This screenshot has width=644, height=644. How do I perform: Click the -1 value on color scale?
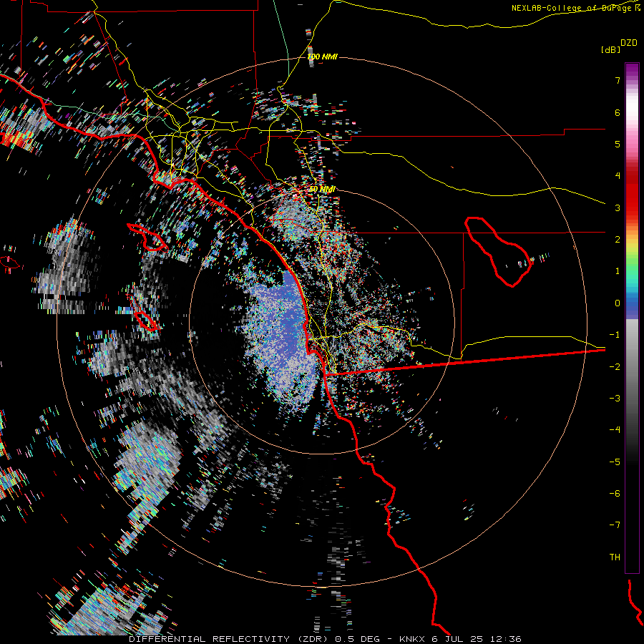[x=615, y=335]
